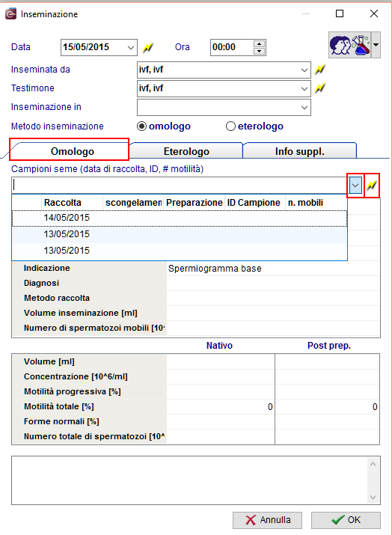392x535 pixels.
Task: Confirm with the OK button
Action: 346,519
